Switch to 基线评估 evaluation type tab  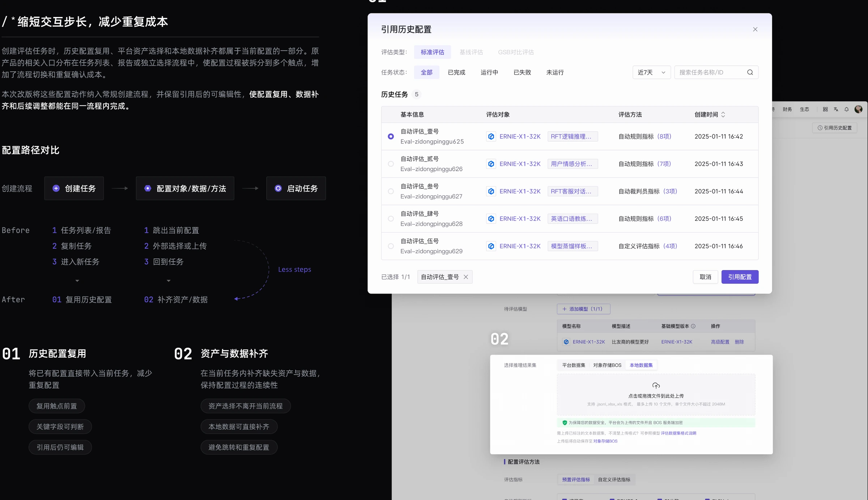click(x=471, y=52)
